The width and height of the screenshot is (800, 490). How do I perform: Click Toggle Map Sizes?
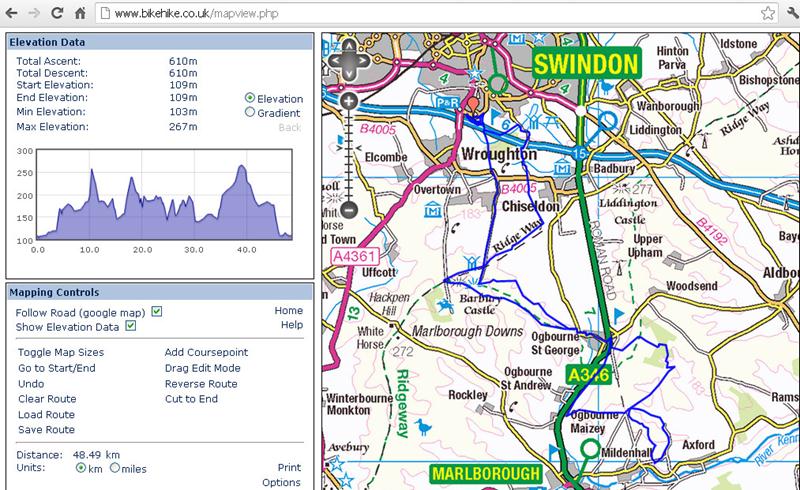click(x=61, y=352)
